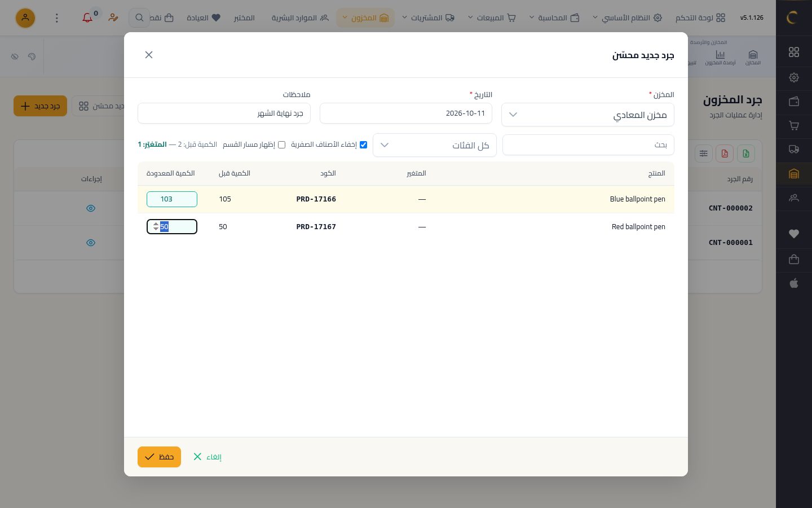812x508 pixels.
Task: Open the briefcase icon in the sidebar
Action: point(794,259)
